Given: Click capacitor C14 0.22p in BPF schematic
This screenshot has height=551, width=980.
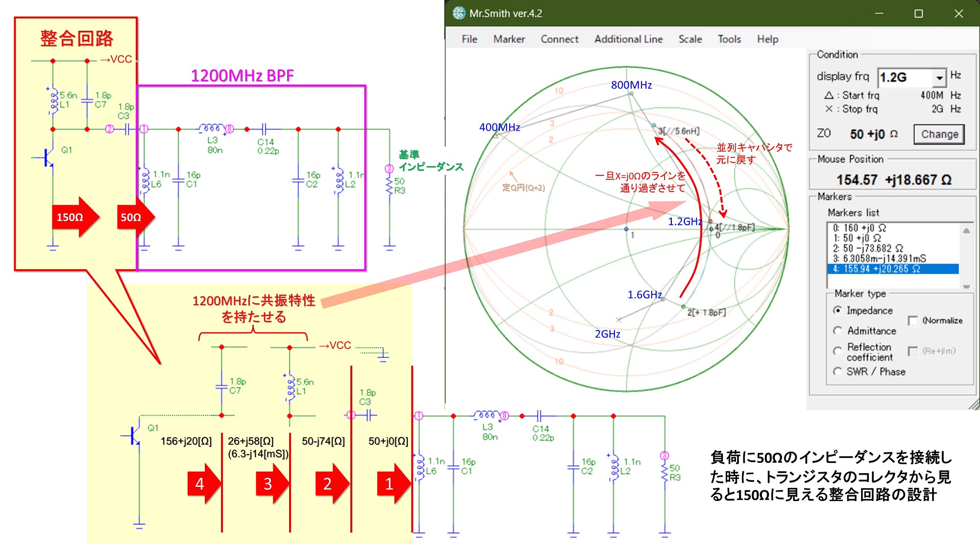Looking at the screenshot, I should pyautogui.click(x=264, y=129).
